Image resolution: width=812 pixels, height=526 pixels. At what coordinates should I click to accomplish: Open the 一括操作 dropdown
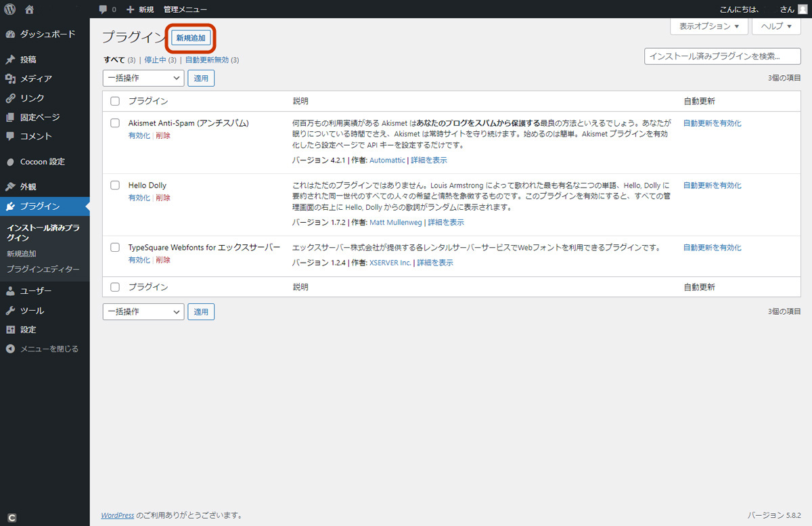coord(143,78)
